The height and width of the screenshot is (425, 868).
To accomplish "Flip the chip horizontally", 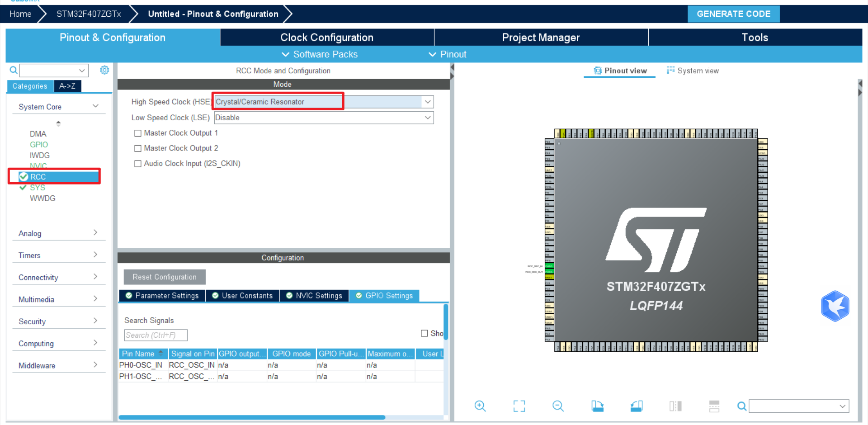I will pyautogui.click(x=675, y=406).
